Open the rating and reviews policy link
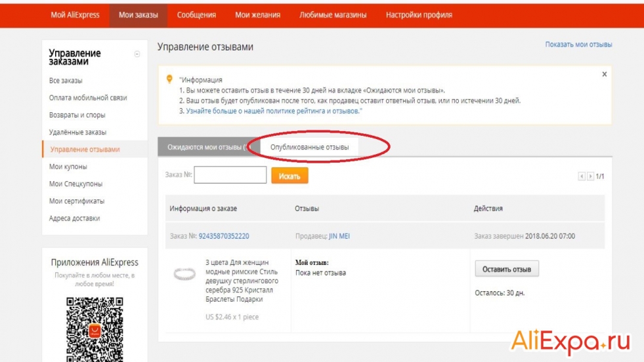Viewport: 644px width, 362px height. click(x=274, y=111)
